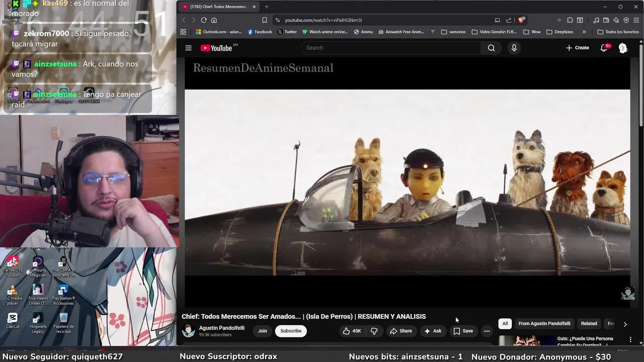Screen dimensions: 644x362
Task: Show more filter chips with arrow
Action: (x=625, y=324)
